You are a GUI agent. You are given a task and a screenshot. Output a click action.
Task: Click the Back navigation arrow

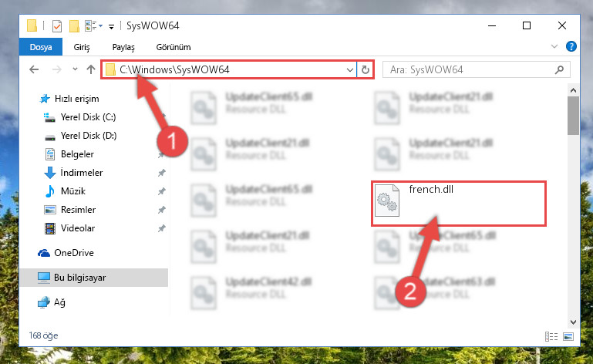(34, 69)
